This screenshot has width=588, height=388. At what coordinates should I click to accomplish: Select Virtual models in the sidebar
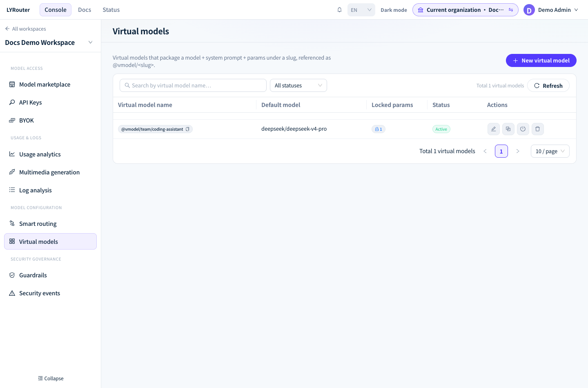(50, 241)
